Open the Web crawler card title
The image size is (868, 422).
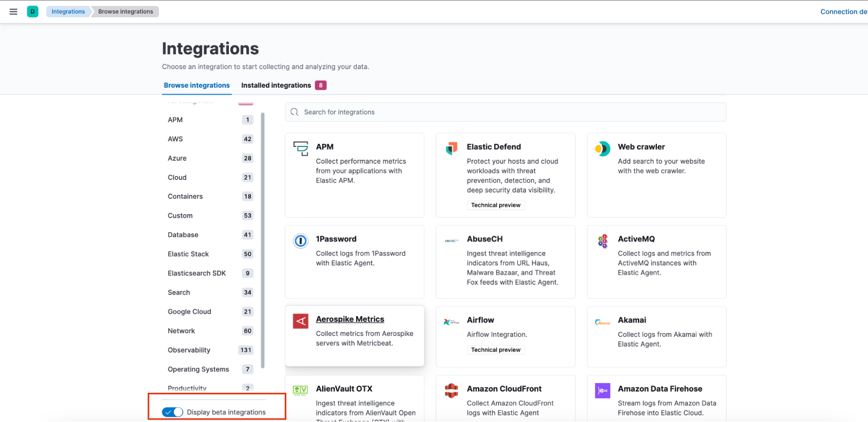tap(641, 147)
